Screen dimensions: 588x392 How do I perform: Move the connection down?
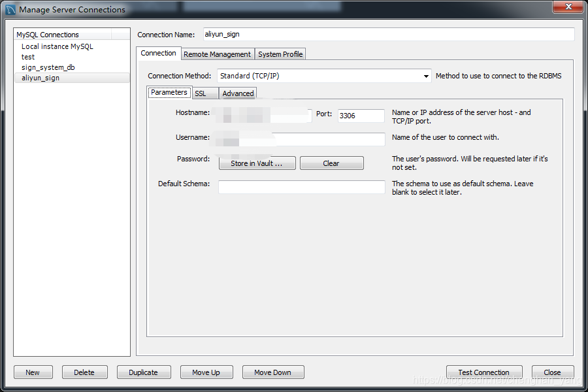pos(273,372)
